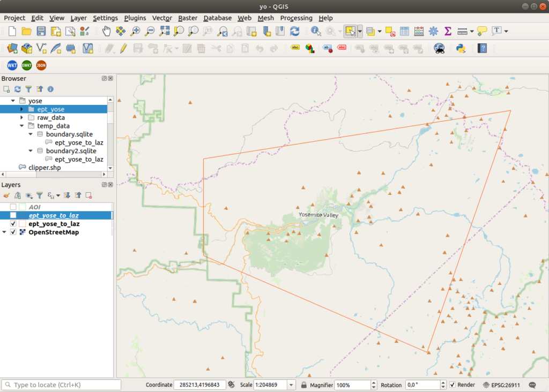This screenshot has height=392, width=549.
Task: Toggle visibility of selected ept_yose_to_laz layer
Action: click(13, 215)
